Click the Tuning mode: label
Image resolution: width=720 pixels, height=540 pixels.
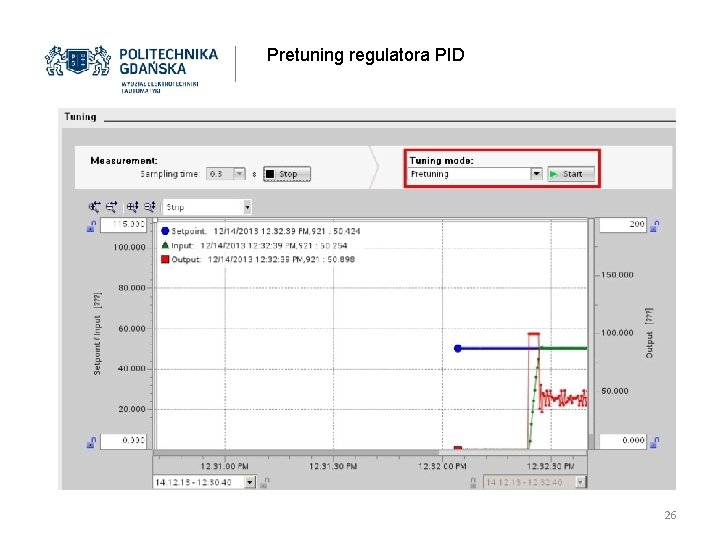pyautogui.click(x=441, y=161)
